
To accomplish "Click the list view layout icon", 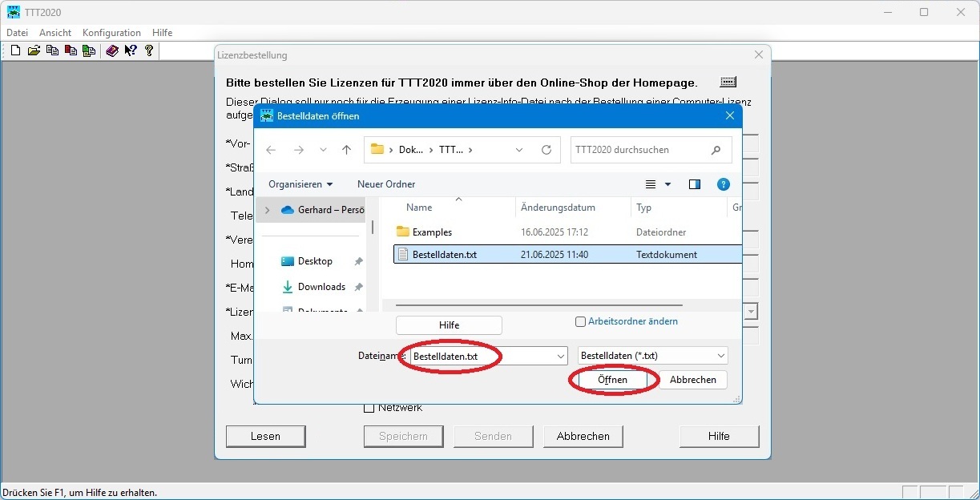I will click(651, 184).
